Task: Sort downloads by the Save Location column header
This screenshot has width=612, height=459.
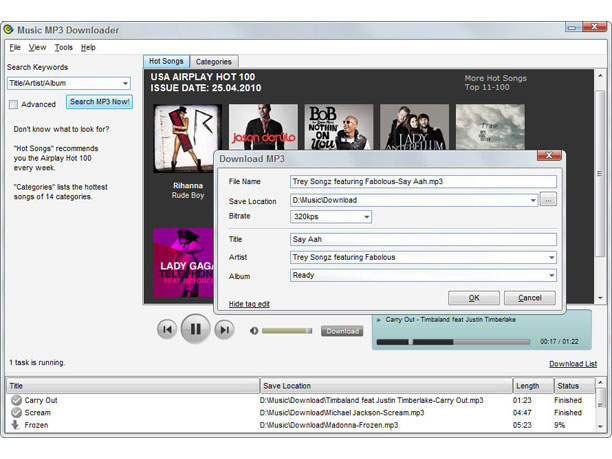Action: (386, 386)
